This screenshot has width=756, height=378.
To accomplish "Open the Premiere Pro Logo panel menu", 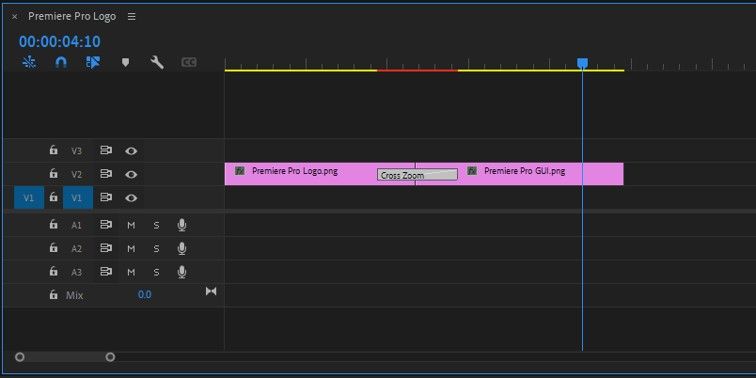I will coord(132,16).
